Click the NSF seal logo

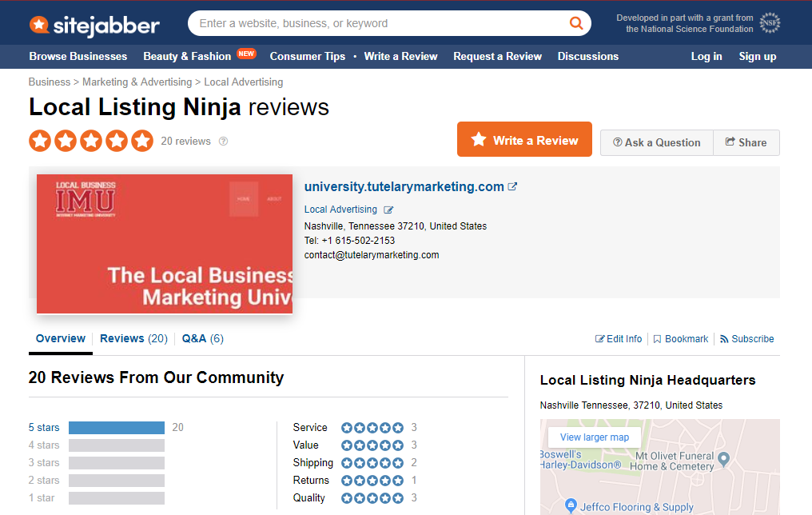770,23
